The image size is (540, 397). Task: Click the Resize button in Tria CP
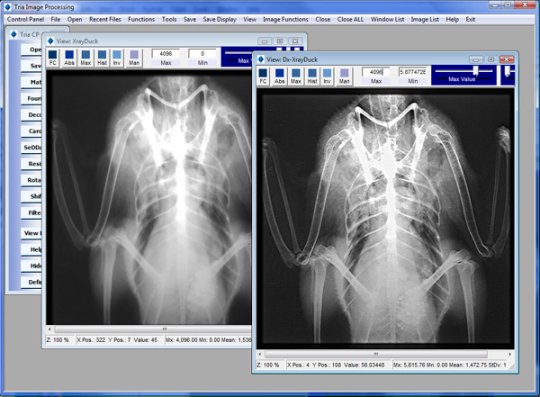(x=31, y=164)
